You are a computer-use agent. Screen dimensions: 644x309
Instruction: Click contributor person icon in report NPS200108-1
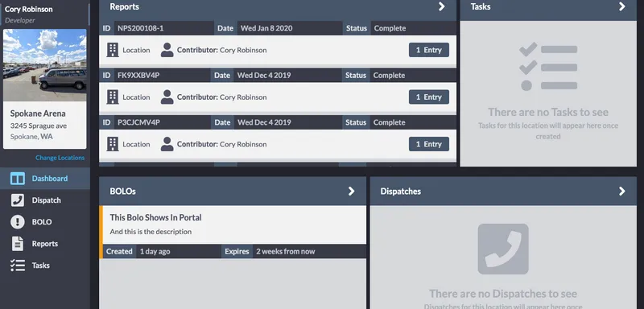click(x=167, y=50)
